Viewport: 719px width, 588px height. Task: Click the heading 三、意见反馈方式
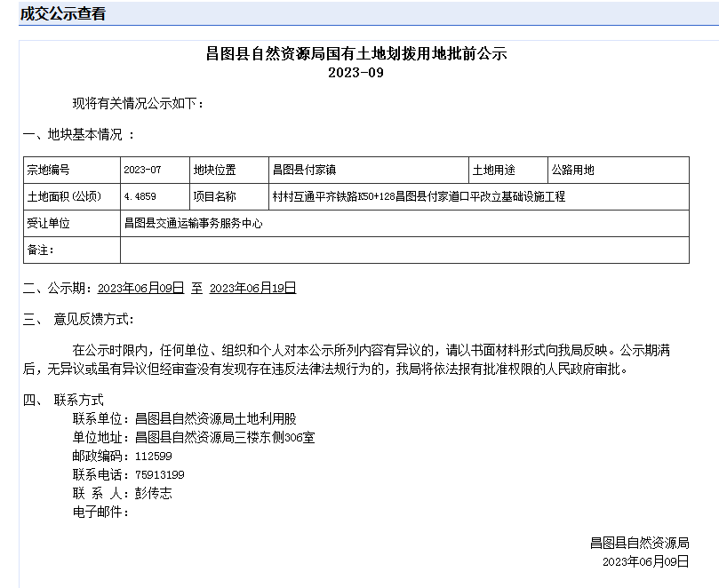tap(78, 320)
